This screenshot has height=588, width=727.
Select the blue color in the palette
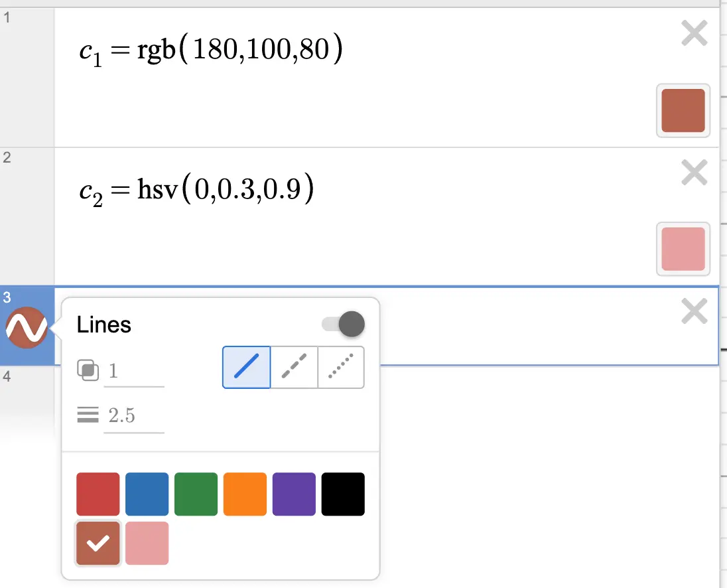click(x=147, y=493)
